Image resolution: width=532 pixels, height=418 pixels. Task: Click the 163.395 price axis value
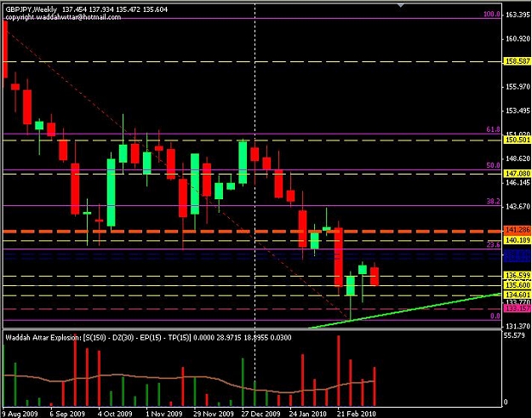[518, 14]
